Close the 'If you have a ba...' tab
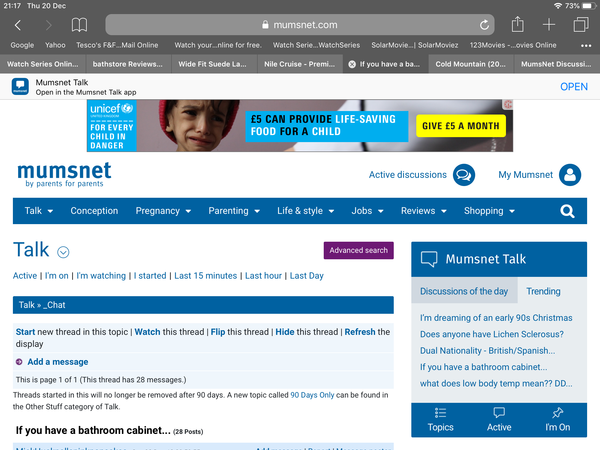This screenshot has height=450, width=600. [x=352, y=64]
